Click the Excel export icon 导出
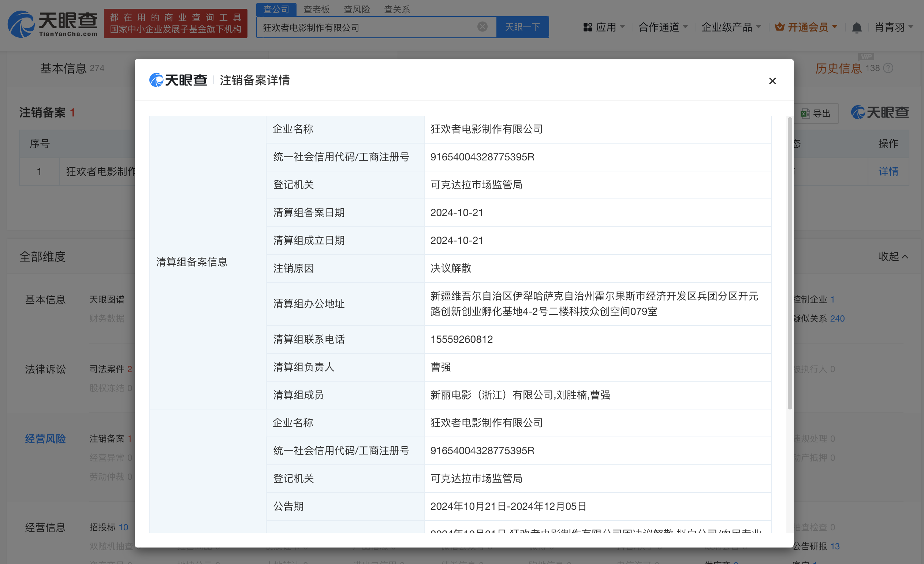Image resolution: width=924 pixels, height=564 pixels. coord(805,113)
